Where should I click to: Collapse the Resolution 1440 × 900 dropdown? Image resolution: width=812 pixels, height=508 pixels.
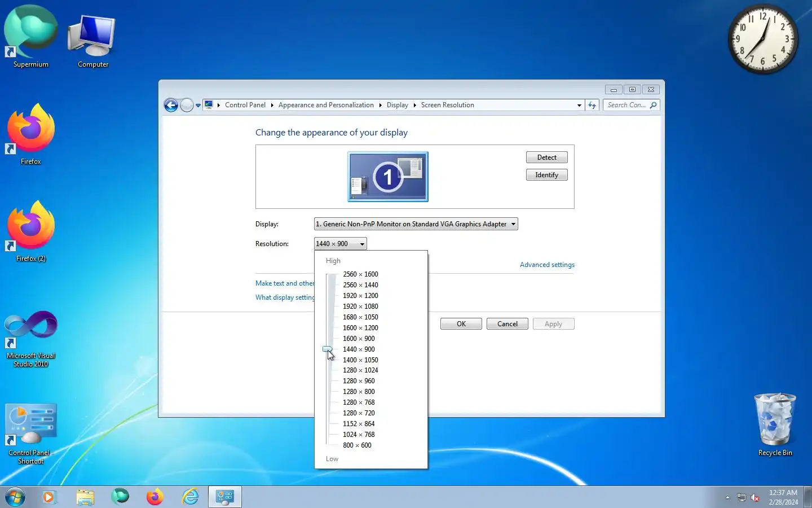pos(341,244)
